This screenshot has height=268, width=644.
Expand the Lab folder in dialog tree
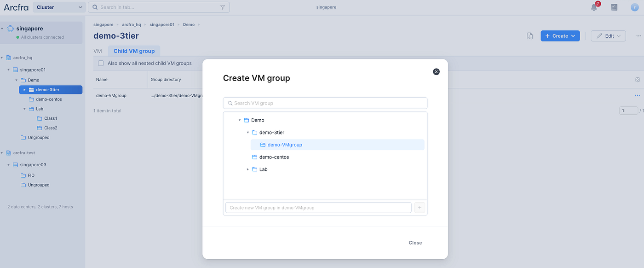[248, 169]
